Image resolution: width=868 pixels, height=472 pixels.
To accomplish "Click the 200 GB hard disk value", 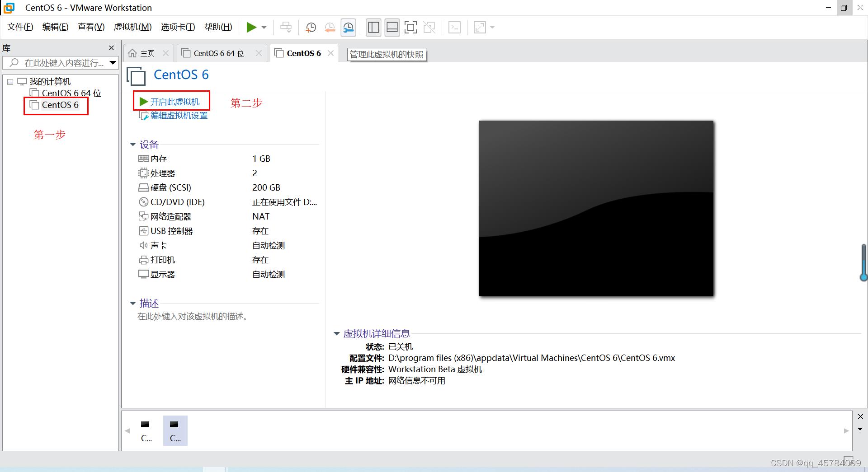I will click(x=266, y=187).
